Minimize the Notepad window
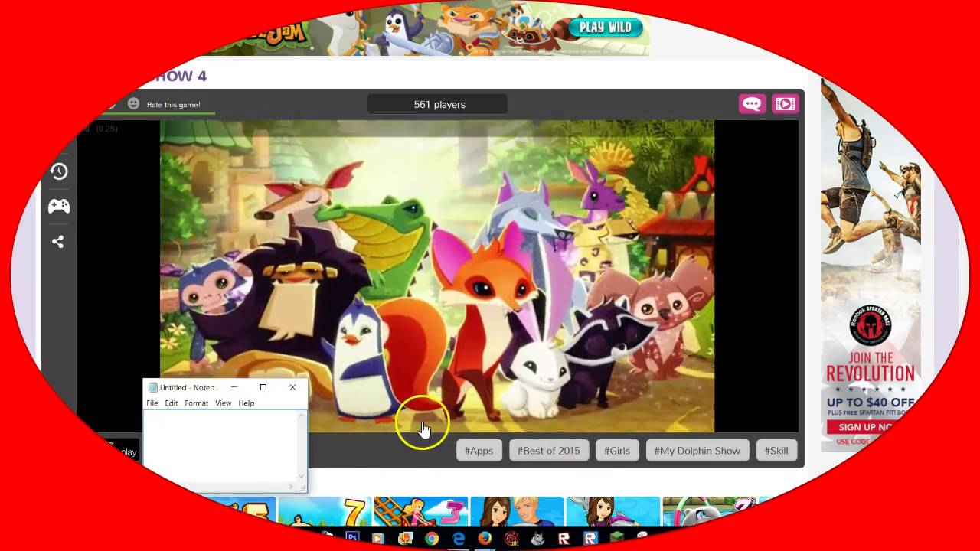Image resolution: width=980 pixels, height=551 pixels. (234, 387)
